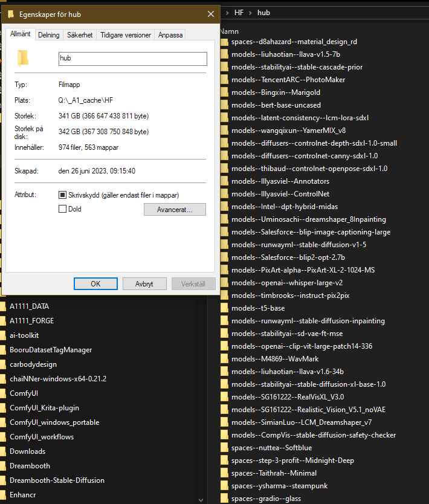Click the large hub folder icon in properties
Image resolution: width=429 pixels, height=504 pixels.
click(23, 59)
